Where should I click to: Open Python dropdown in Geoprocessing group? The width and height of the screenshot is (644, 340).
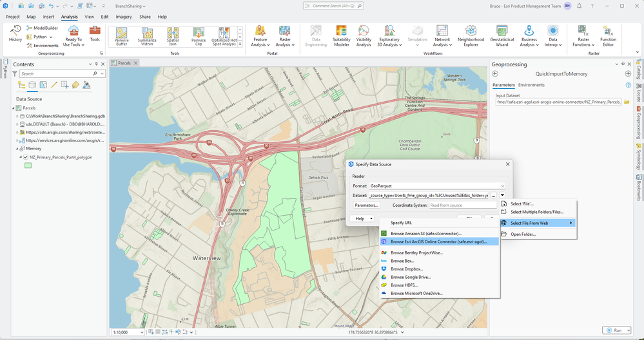(x=40, y=37)
